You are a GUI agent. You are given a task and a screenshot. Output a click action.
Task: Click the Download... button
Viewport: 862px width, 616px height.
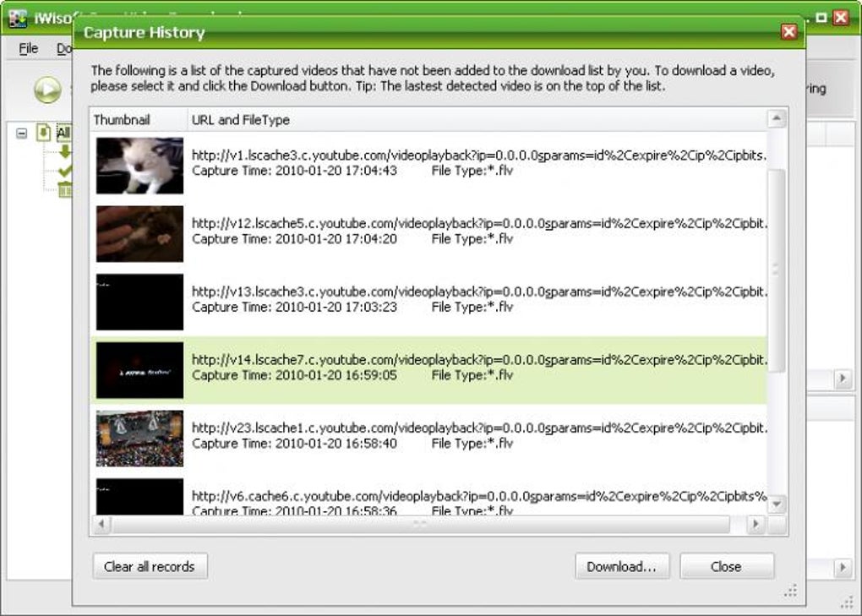pos(622,566)
